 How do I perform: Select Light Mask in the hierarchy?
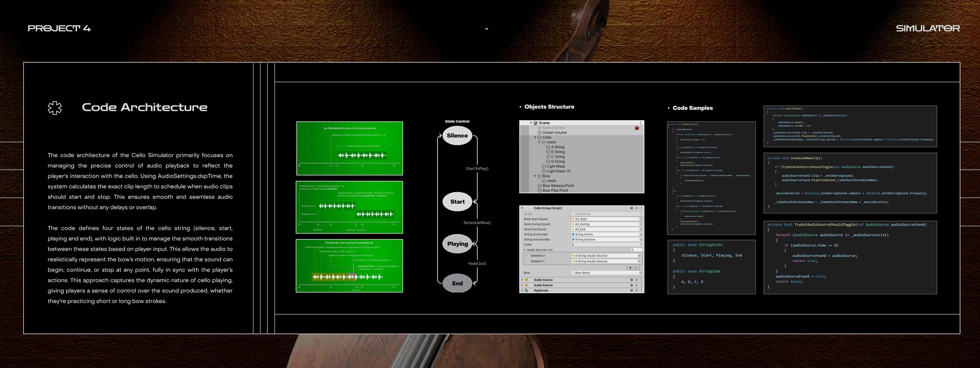(x=556, y=166)
